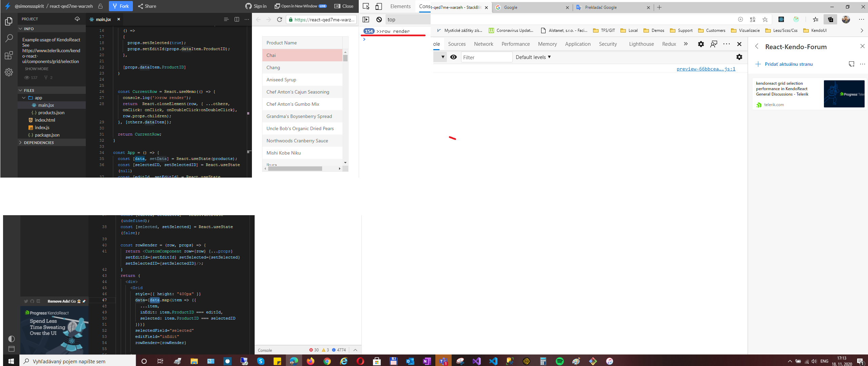Toggle the console sidebar panel

click(x=366, y=20)
